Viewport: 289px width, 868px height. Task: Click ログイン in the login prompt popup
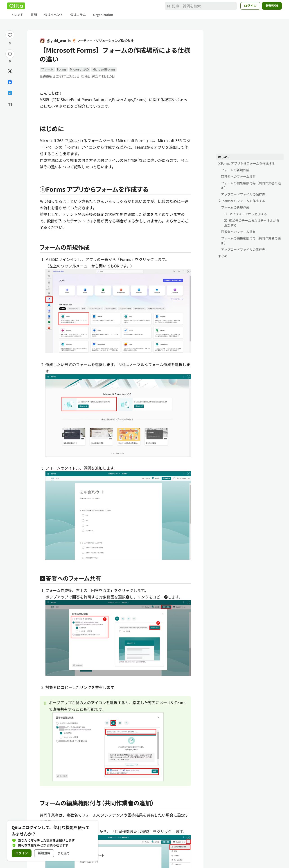pos(22,853)
